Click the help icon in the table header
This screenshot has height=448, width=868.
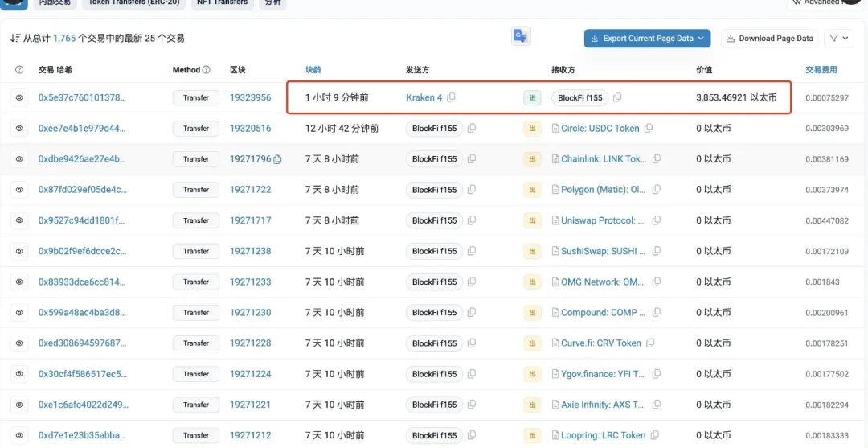coord(19,70)
